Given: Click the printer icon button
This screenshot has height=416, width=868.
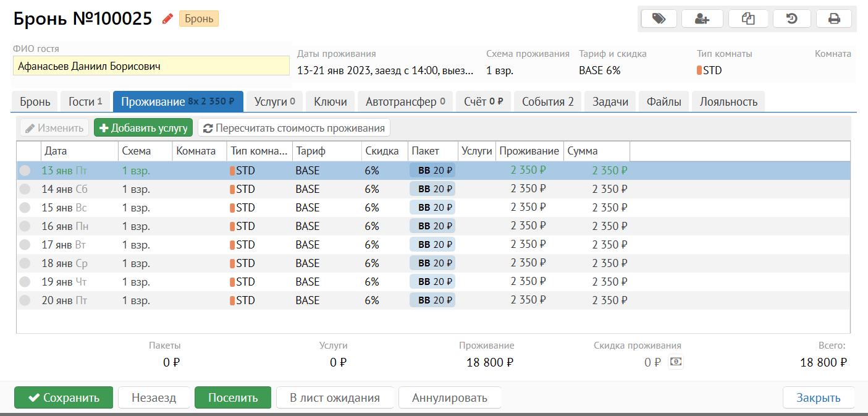Looking at the screenshot, I should (x=834, y=19).
